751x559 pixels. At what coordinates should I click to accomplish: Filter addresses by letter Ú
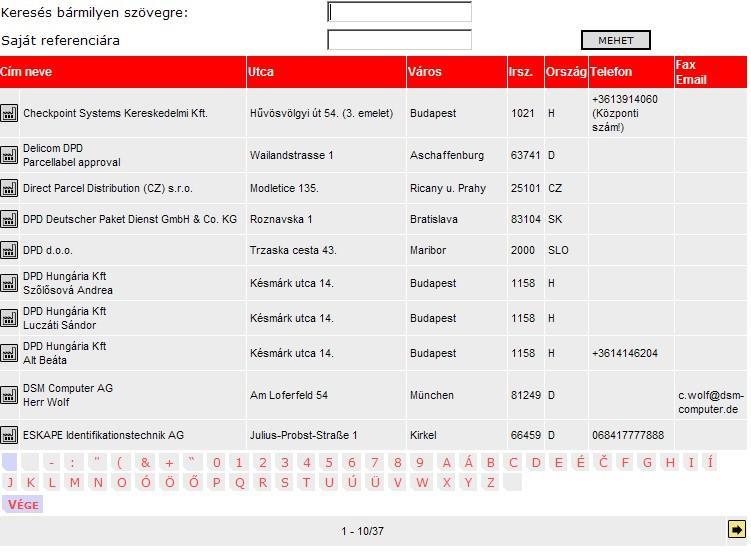coord(352,483)
